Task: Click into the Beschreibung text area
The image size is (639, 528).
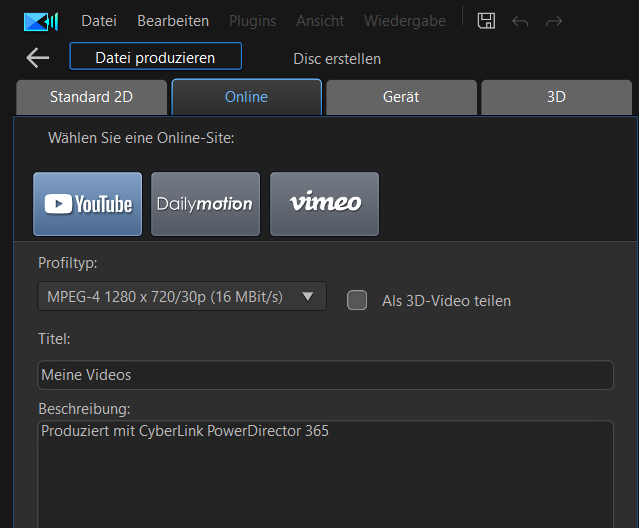Action: tap(326, 475)
